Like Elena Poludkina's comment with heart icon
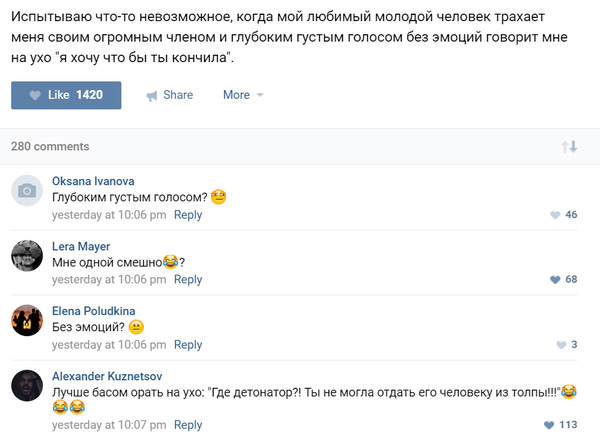 (x=561, y=345)
